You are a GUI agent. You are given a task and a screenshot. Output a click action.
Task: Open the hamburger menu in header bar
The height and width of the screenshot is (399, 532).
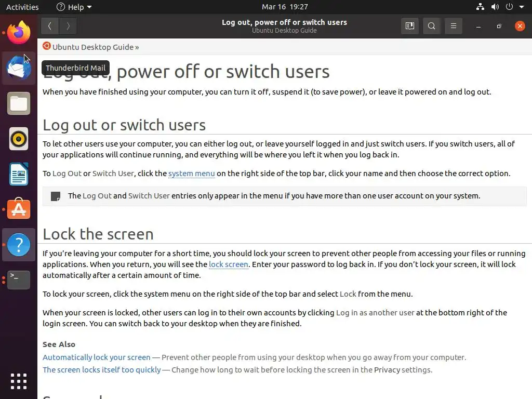(453, 26)
